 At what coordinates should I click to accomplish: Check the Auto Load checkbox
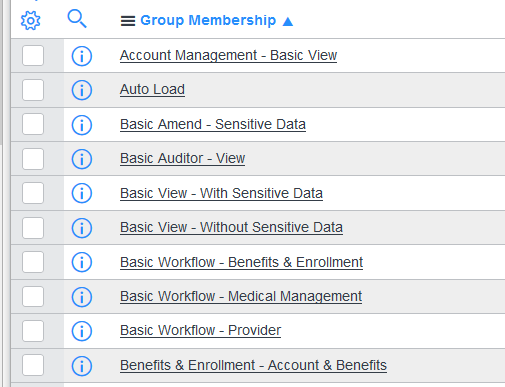33,90
